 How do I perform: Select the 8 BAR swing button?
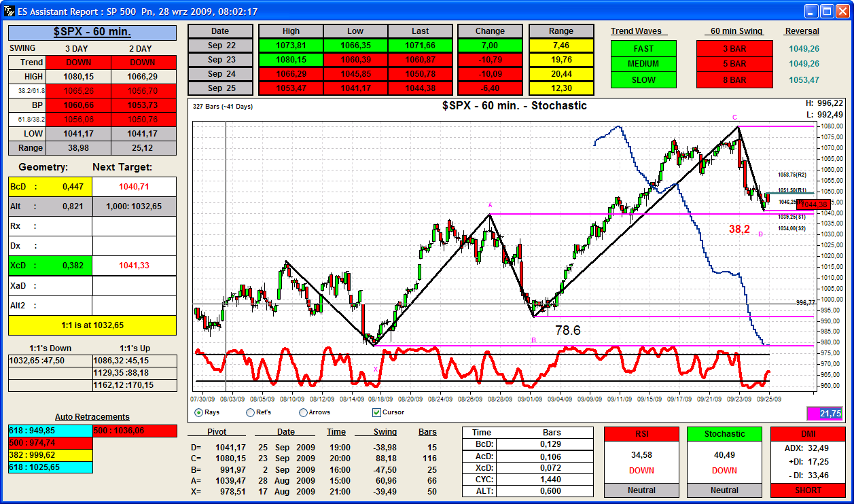(x=734, y=79)
